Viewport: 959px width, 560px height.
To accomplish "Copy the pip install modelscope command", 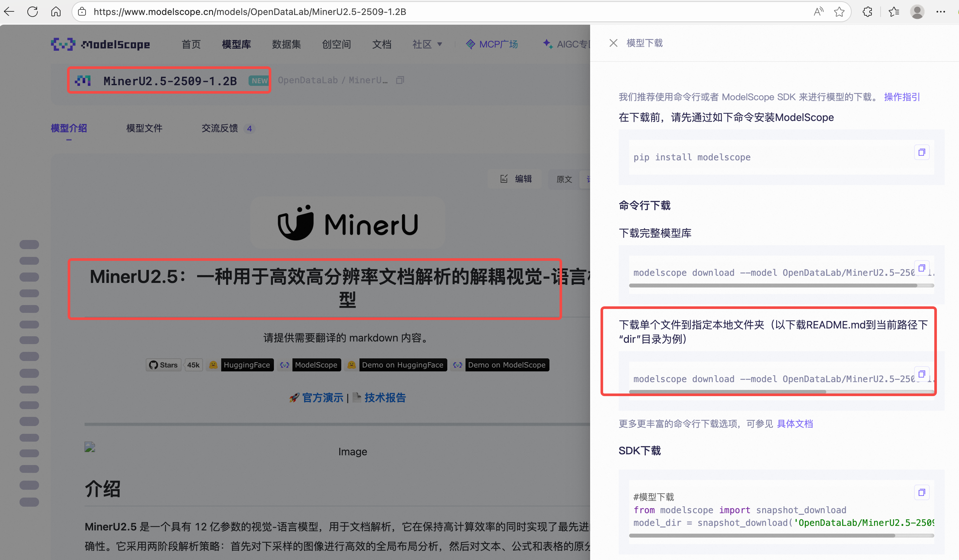I will 922,152.
